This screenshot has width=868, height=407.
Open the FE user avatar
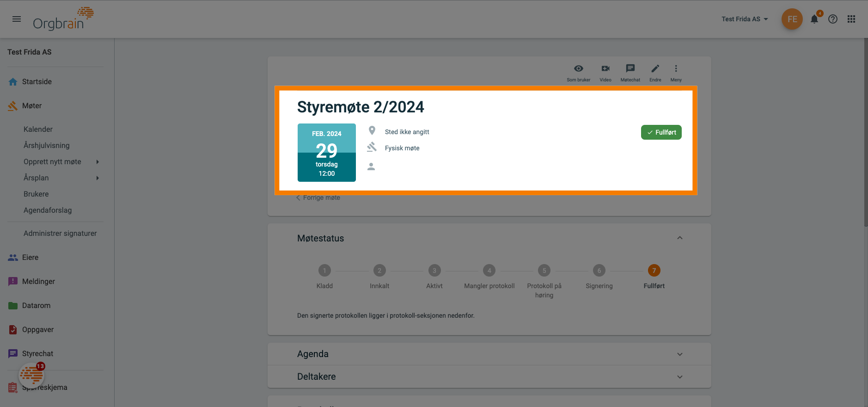792,19
